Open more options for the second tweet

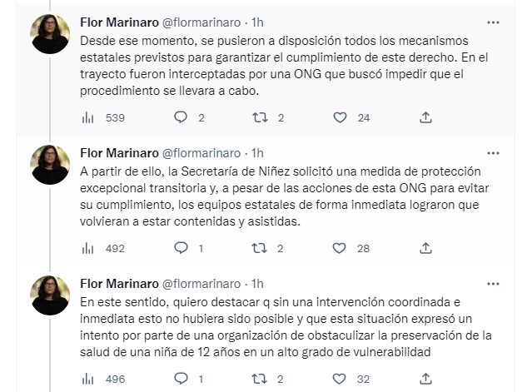497,153
